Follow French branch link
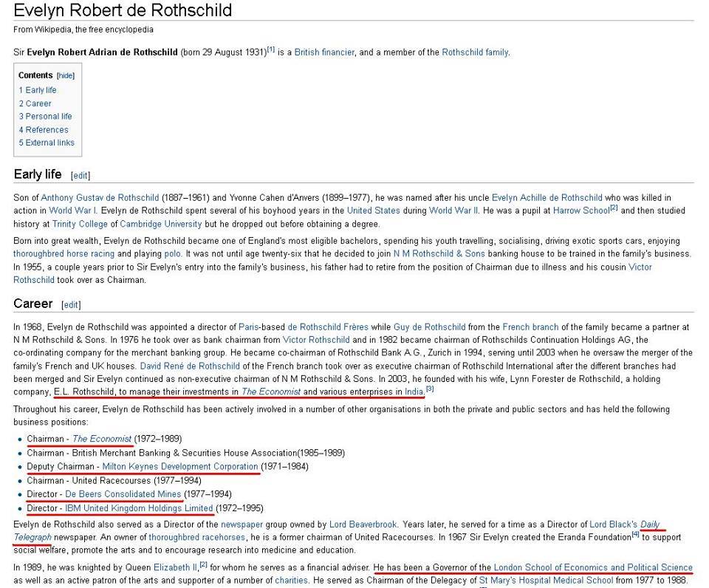The width and height of the screenshot is (709, 588). [530, 327]
